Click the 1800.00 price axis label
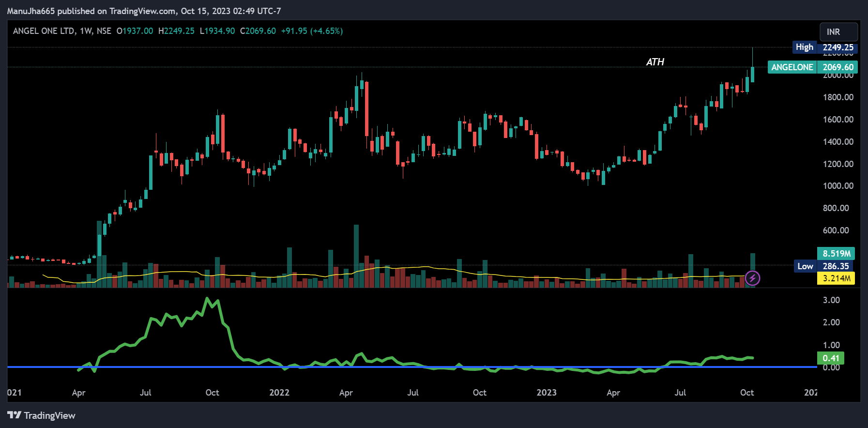The height and width of the screenshot is (428, 868). click(x=838, y=97)
